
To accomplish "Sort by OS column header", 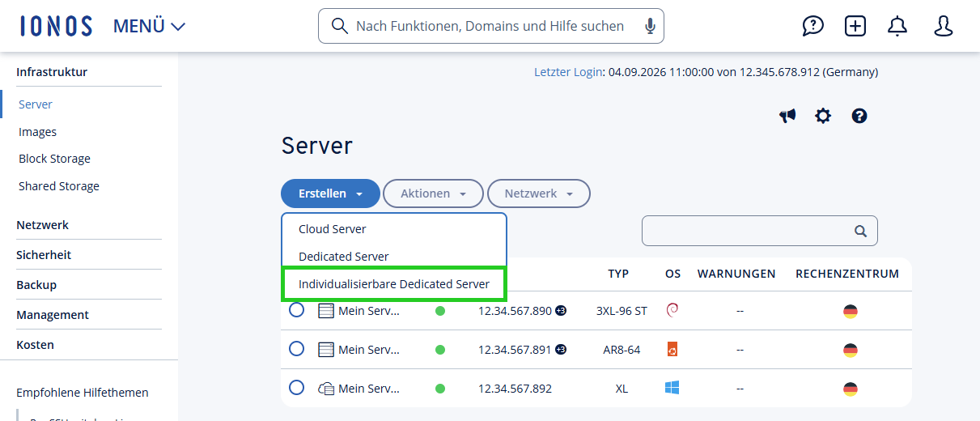I will click(672, 274).
